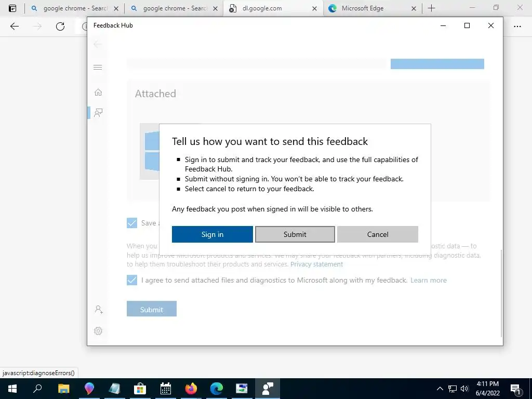
Task: Go to Feedback Hub Home icon
Action: point(98,92)
